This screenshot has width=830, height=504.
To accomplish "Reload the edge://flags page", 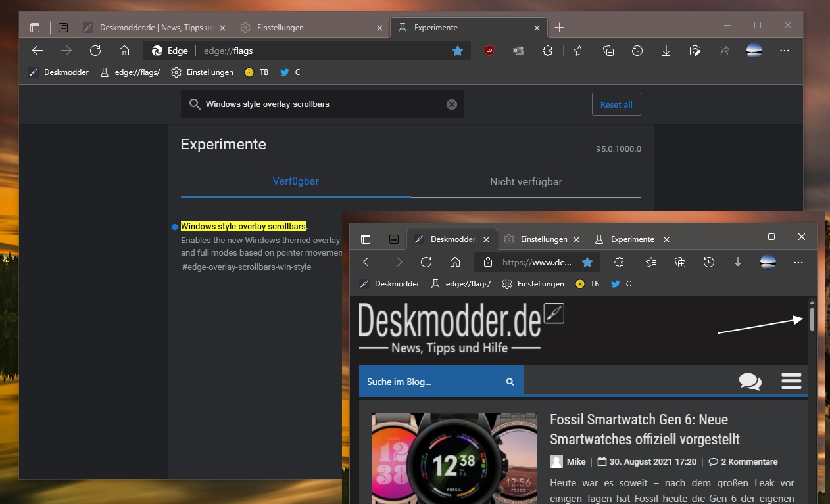I will pyautogui.click(x=95, y=51).
